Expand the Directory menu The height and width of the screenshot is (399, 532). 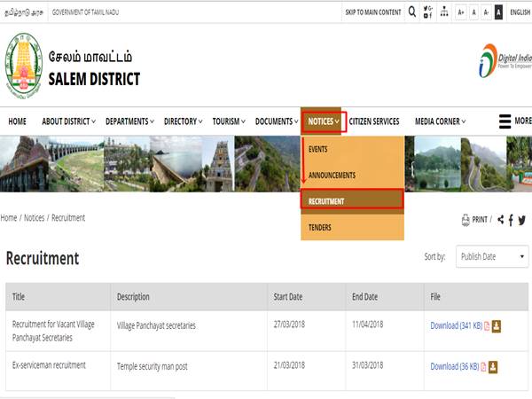pyautogui.click(x=184, y=121)
